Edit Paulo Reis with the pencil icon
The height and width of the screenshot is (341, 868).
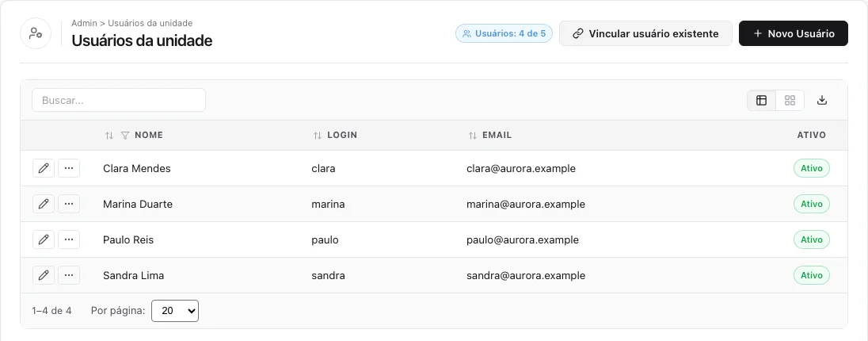click(x=44, y=239)
